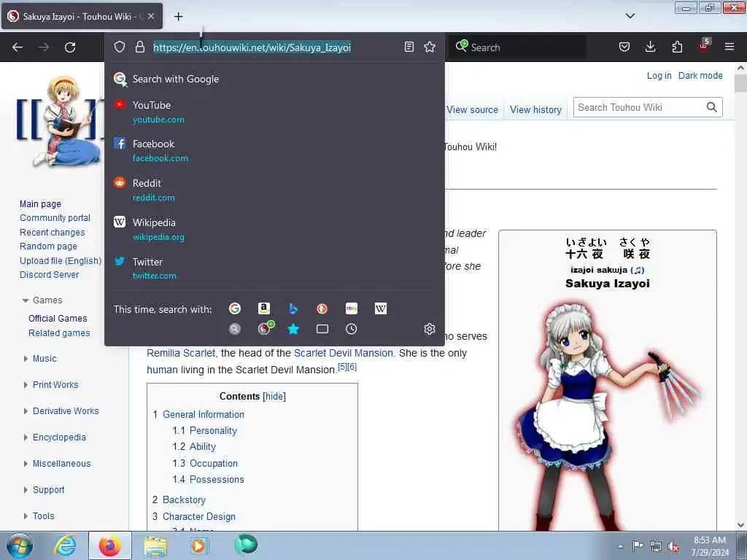Choose Facebook suggestion in dropdown

click(x=274, y=151)
